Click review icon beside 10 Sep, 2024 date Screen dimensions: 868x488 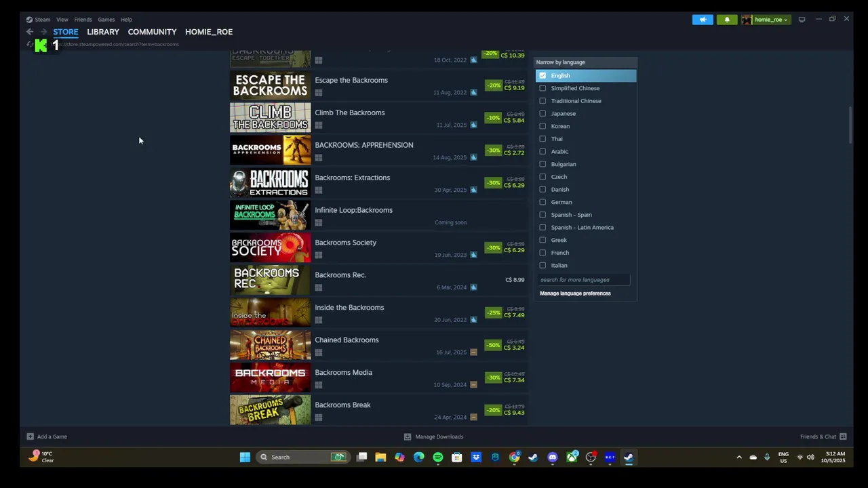473,385
